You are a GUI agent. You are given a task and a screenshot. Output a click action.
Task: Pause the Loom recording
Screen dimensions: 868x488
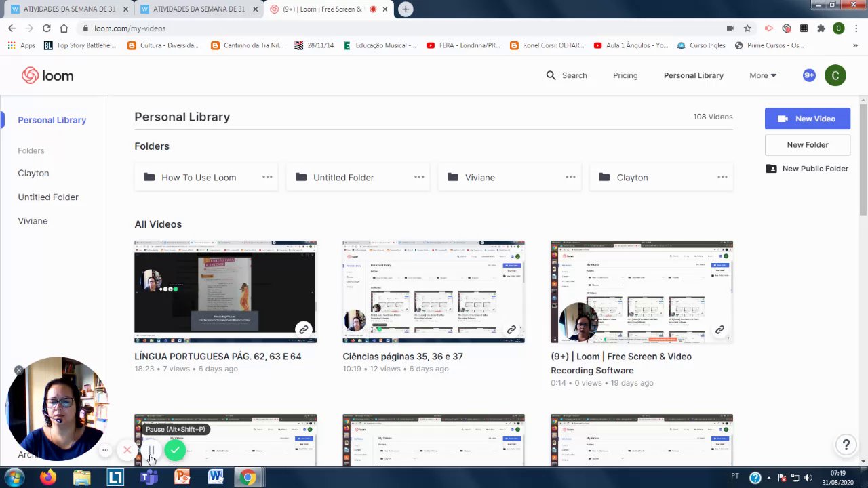click(151, 450)
